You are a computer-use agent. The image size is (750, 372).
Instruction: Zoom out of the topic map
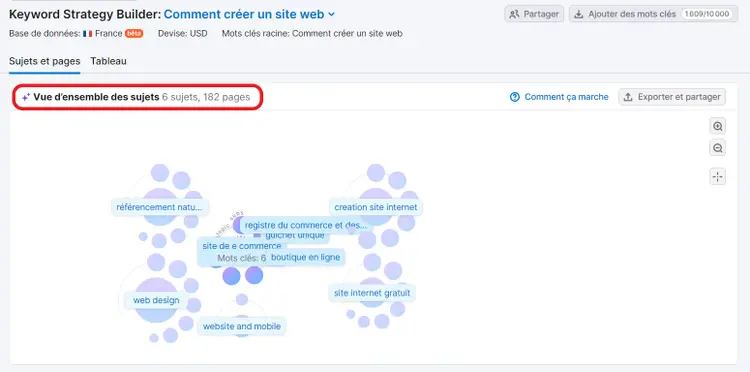717,148
